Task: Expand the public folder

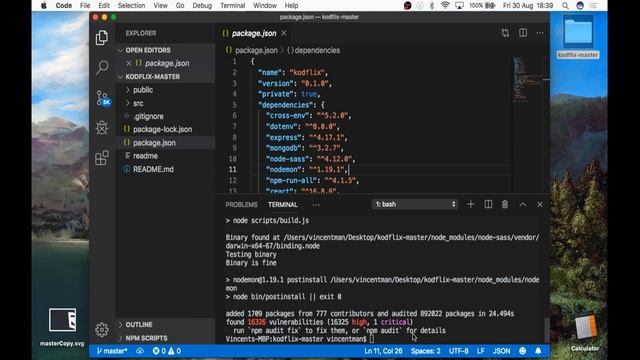Action: point(165,90)
